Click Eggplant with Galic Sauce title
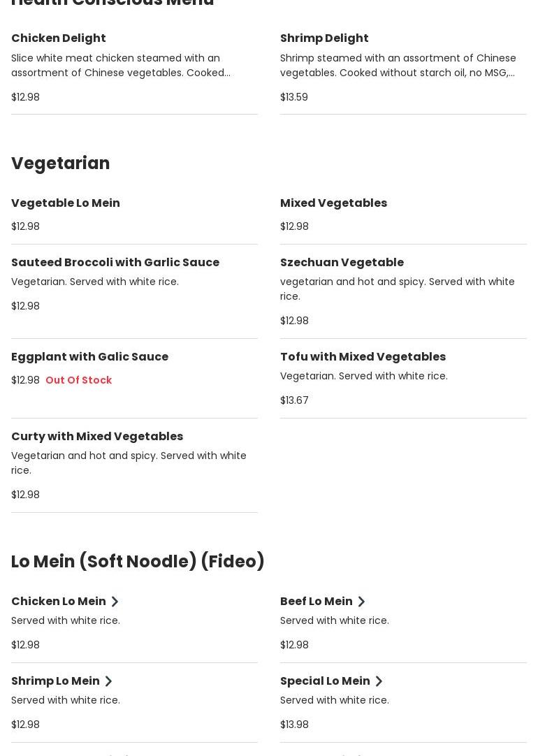 [x=89, y=357]
